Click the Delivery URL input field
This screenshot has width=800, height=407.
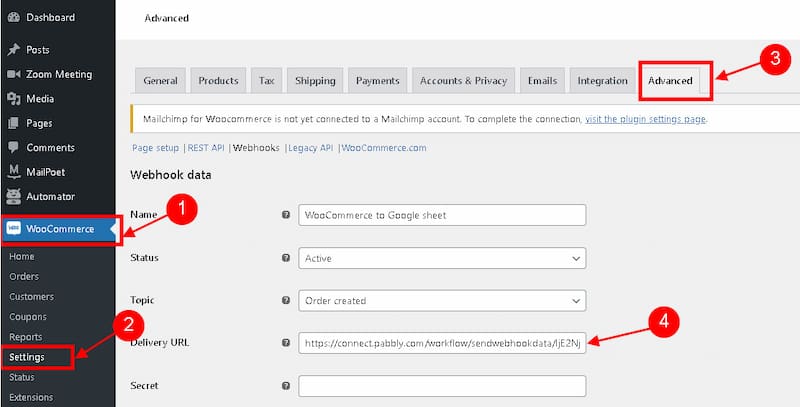tap(442, 343)
